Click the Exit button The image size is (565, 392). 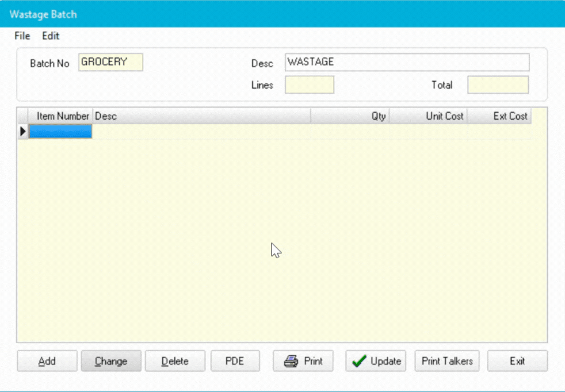point(517,361)
